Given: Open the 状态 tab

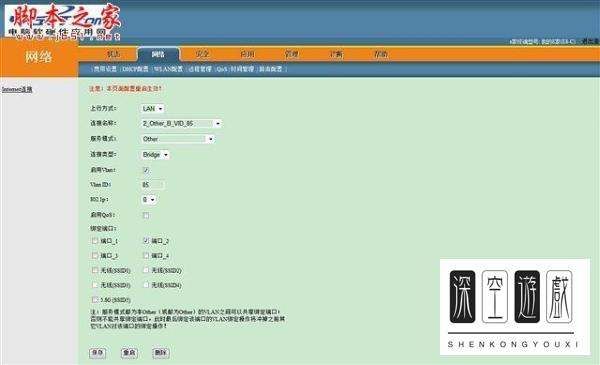Looking at the screenshot, I should 114,54.
